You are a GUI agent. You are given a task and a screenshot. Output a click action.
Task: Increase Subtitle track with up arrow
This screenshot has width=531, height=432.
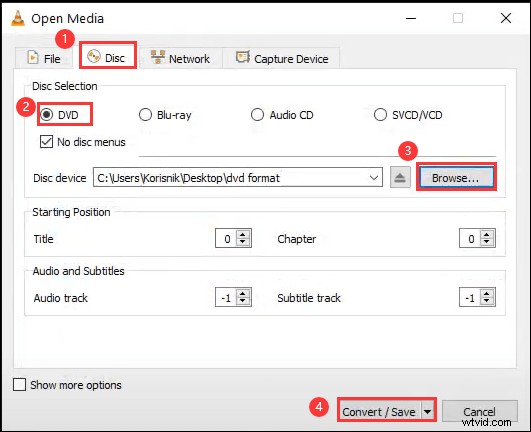point(487,293)
